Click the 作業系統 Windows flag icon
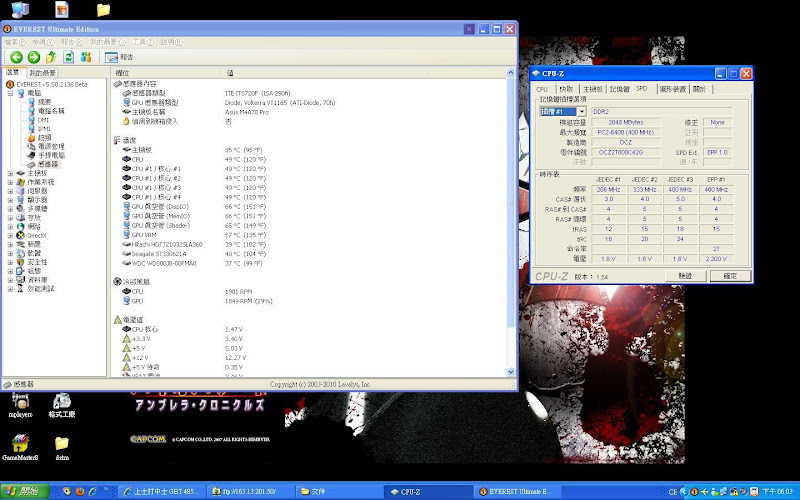The image size is (800, 500). tap(20, 182)
